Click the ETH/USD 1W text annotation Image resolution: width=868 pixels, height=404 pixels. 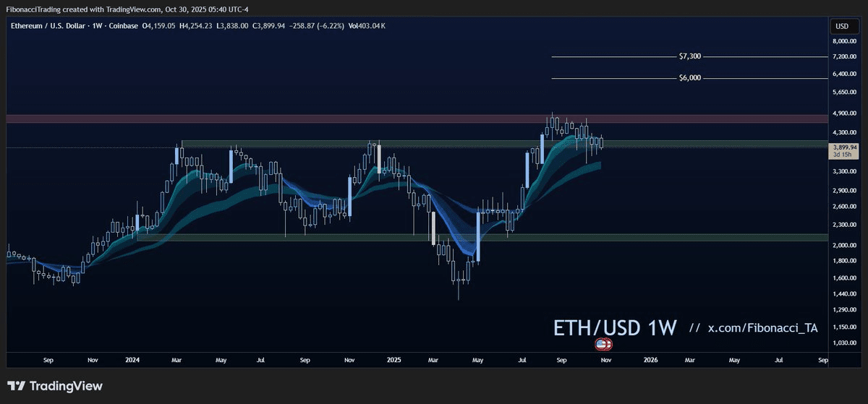point(615,327)
